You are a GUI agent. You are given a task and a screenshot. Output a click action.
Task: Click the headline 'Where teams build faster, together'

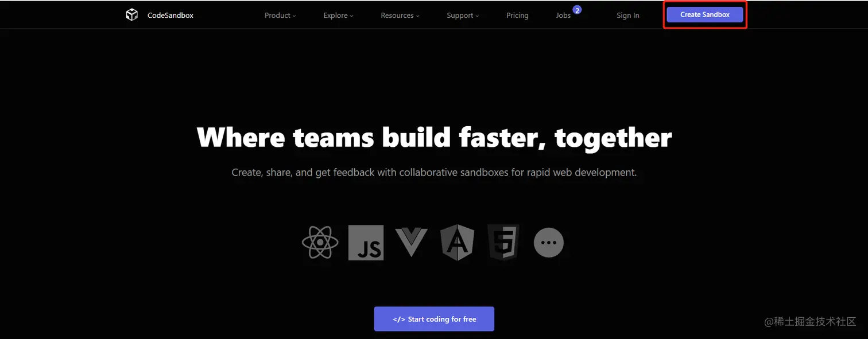pos(434,138)
